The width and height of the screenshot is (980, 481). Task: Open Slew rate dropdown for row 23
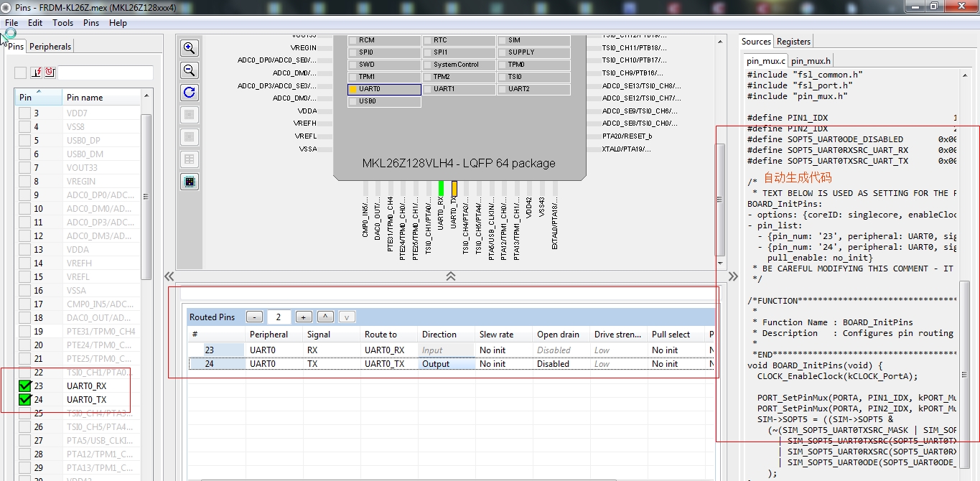(504, 350)
